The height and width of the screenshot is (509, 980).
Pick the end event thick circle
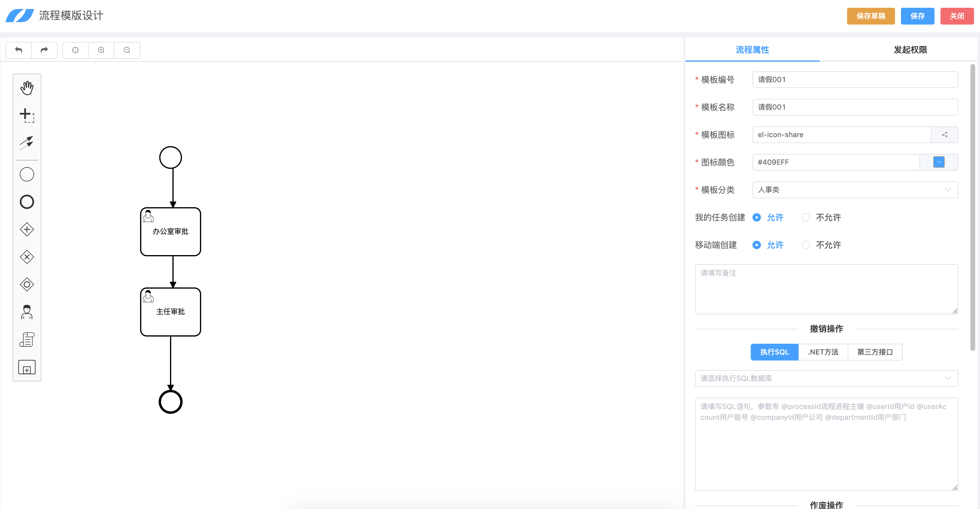point(27,202)
